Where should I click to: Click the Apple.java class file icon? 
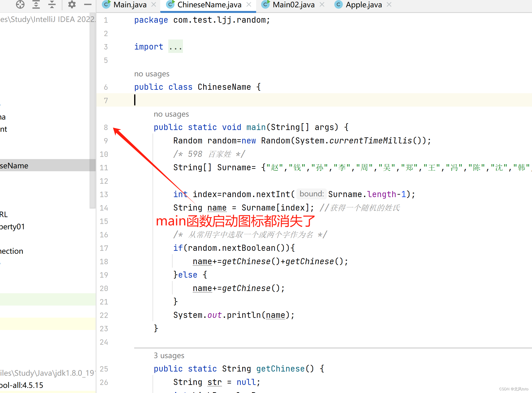(339, 4)
